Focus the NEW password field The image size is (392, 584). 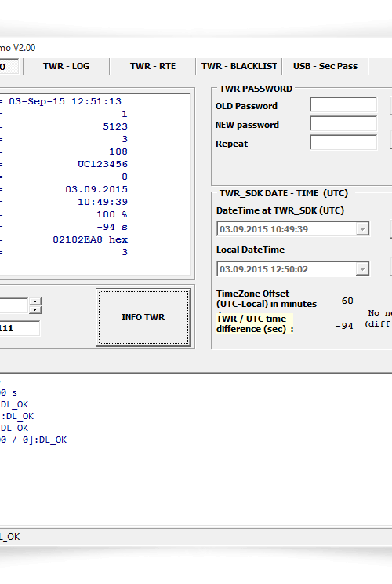(343, 124)
